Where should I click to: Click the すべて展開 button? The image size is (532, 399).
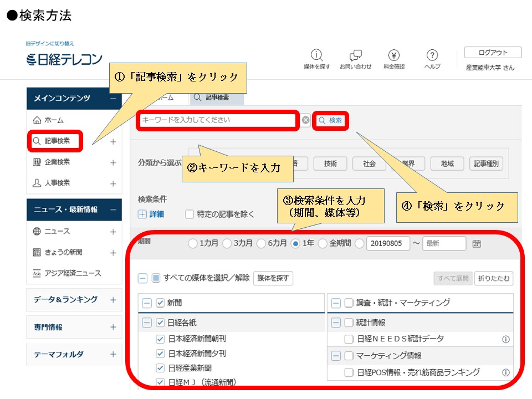[453, 279]
